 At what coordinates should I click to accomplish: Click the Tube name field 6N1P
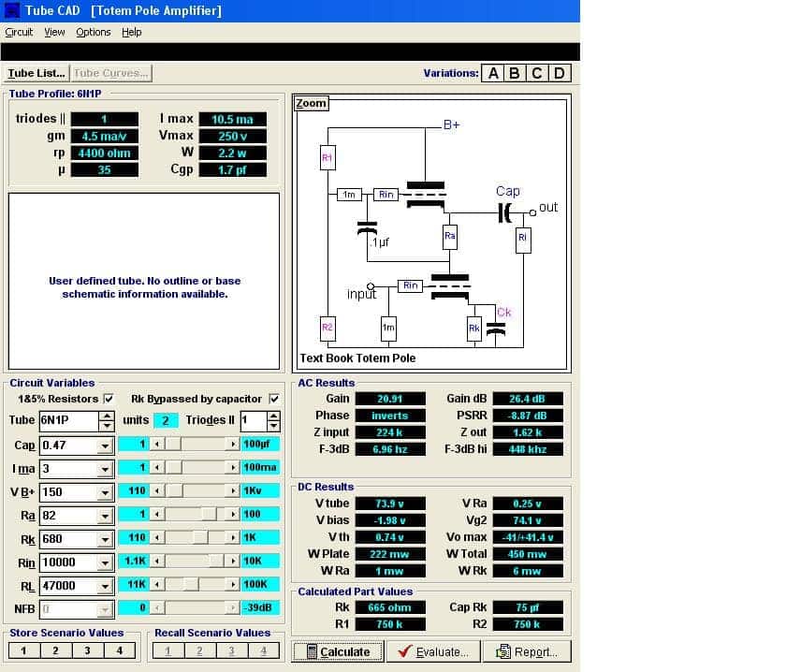pos(68,420)
